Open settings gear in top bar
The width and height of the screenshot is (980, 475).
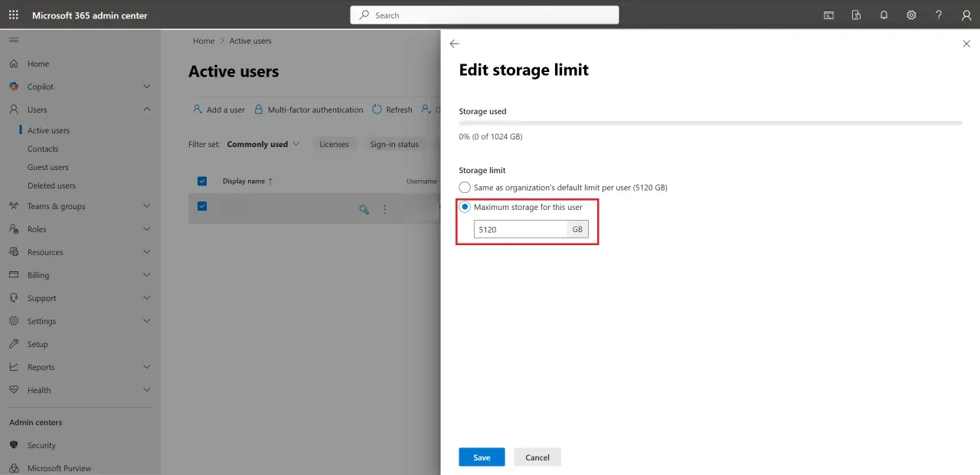click(911, 15)
